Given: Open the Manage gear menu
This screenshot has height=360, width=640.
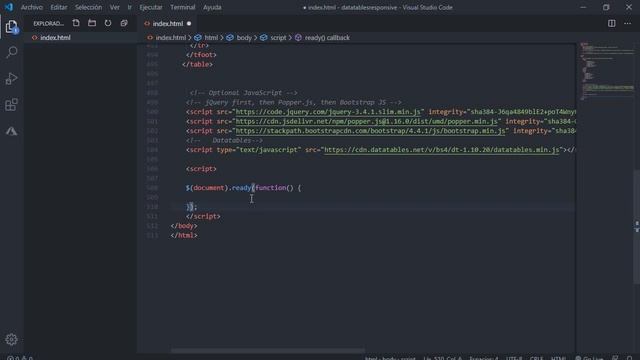Looking at the screenshot, I should tap(11, 339).
